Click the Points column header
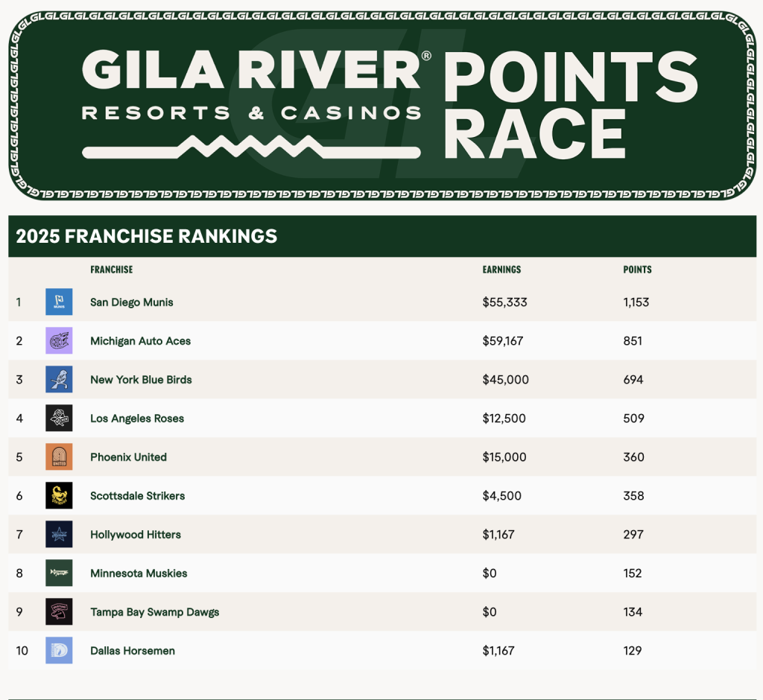This screenshot has width=763, height=700. [x=637, y=270]
